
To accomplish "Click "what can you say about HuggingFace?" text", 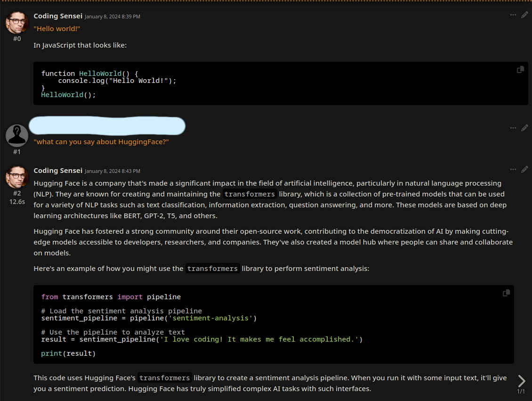I will pyautogui.click(x=101, y=142).
